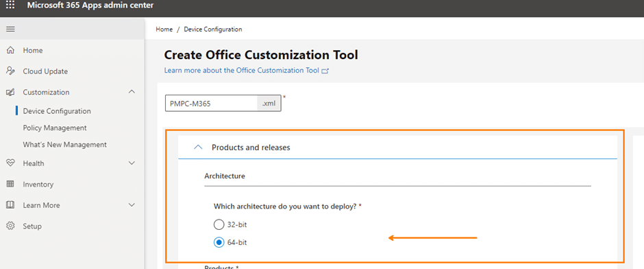Click the Health heart icon
Viewport: 644px width, 269px height.
point(11,163)
